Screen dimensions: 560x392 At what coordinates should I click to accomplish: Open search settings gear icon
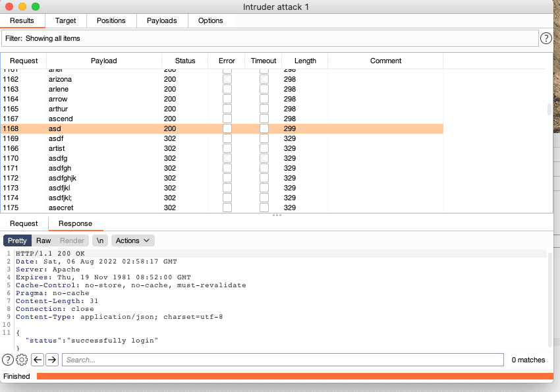pos(22,360)
